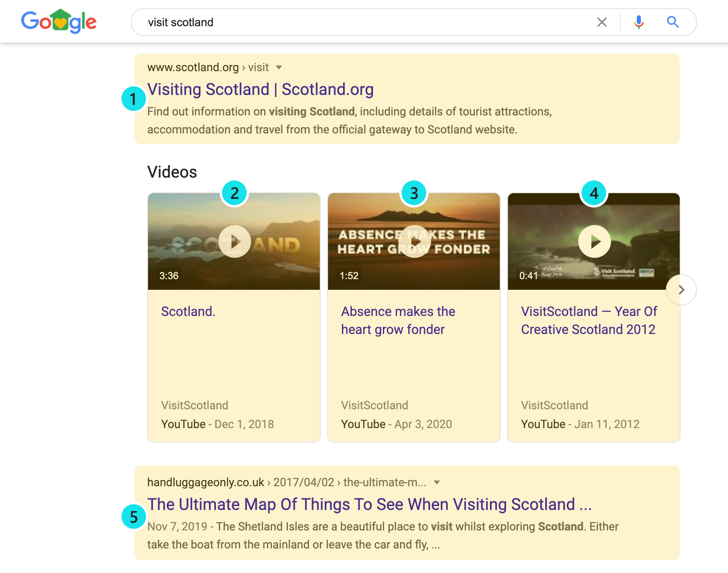Click the handluggageonly.co.uk breadcrumb text
The image size is (728, 573).
(x=287, y=482)
